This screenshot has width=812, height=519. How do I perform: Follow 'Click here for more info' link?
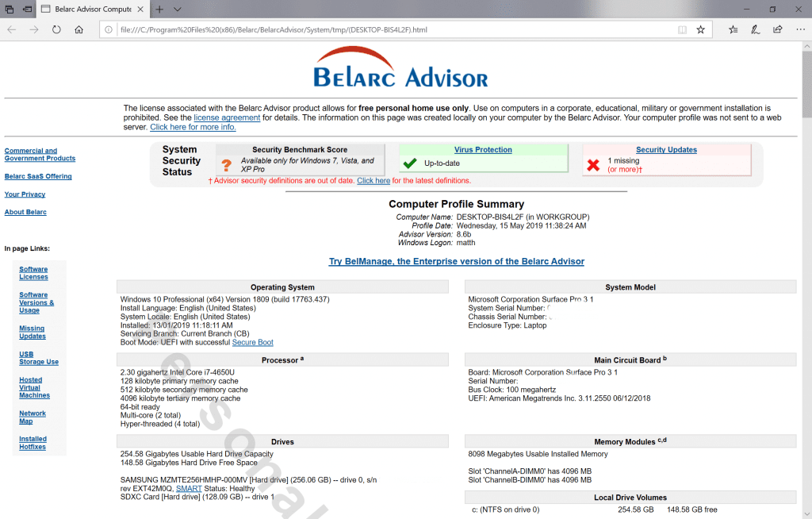[193, 127]
